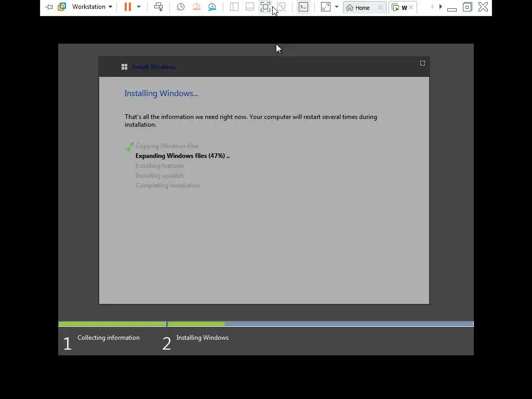Click the Collecting information progress bar
This screenshot has height=399, width=532.
(x=112, y=324)
